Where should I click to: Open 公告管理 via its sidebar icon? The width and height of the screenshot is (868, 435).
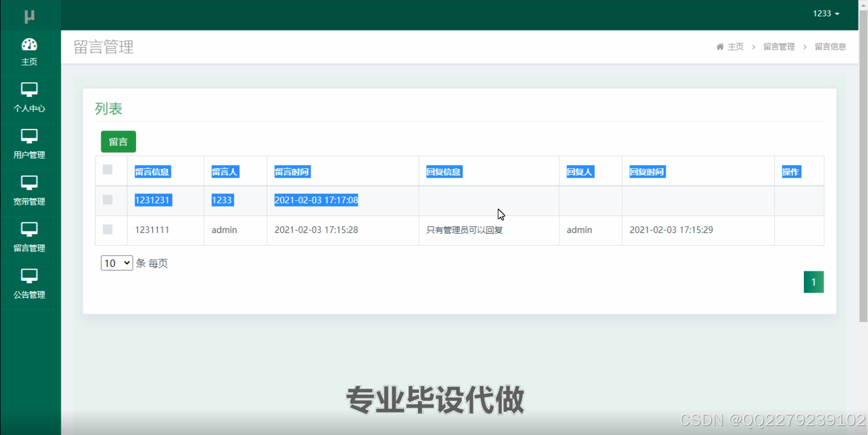coord(29,275)
